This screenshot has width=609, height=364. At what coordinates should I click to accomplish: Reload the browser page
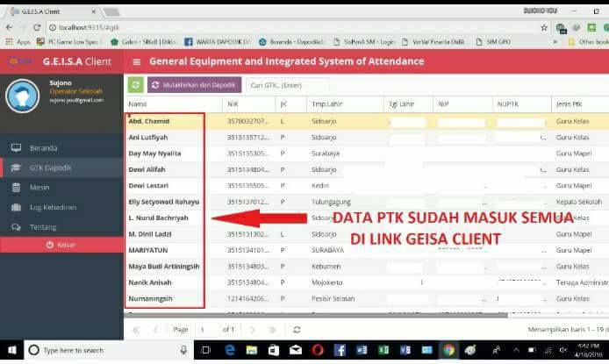[x=37, y=27]
